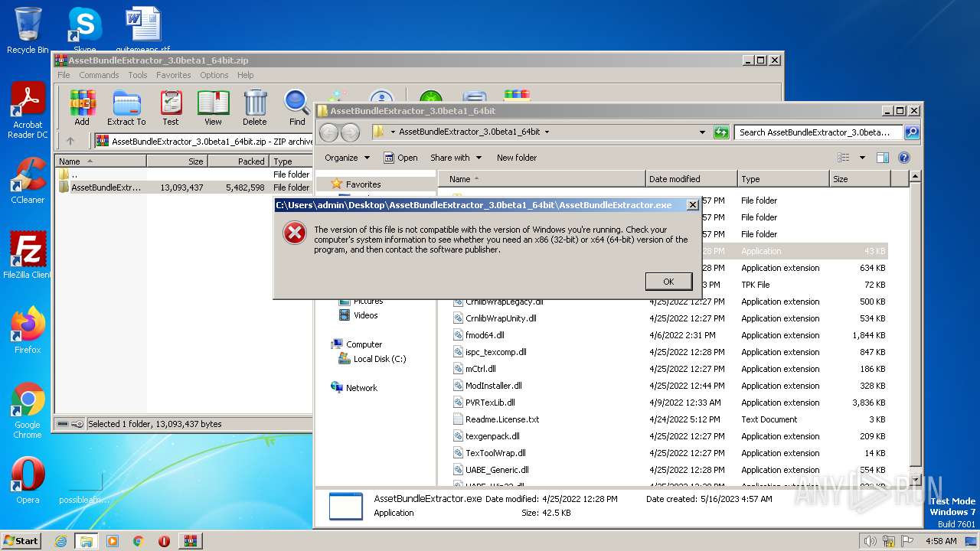Close the AssetBundleExtractor.exe error dialog
Image resolution: width=980 pixels, height=551 pixels.
[x=692, y=205]
